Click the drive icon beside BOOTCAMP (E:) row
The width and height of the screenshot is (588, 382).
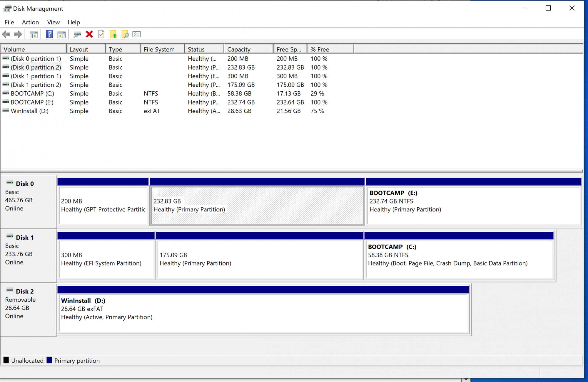click(6, 102)
